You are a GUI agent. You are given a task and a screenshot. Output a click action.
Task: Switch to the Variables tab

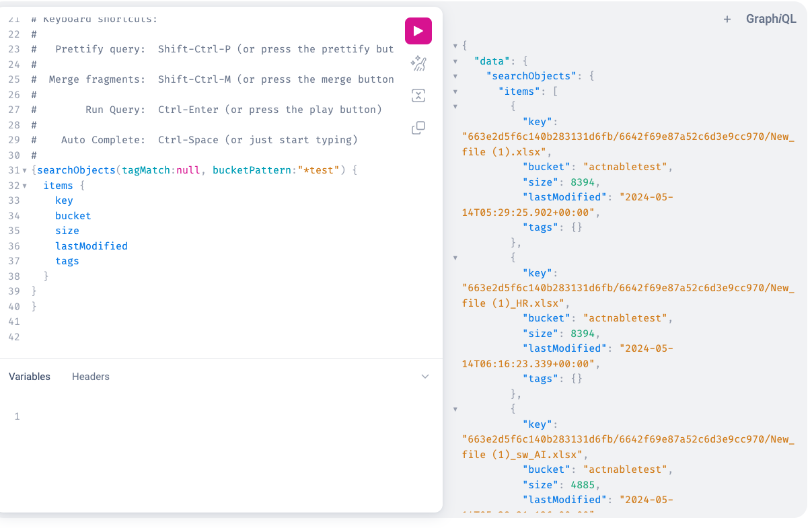30,377
